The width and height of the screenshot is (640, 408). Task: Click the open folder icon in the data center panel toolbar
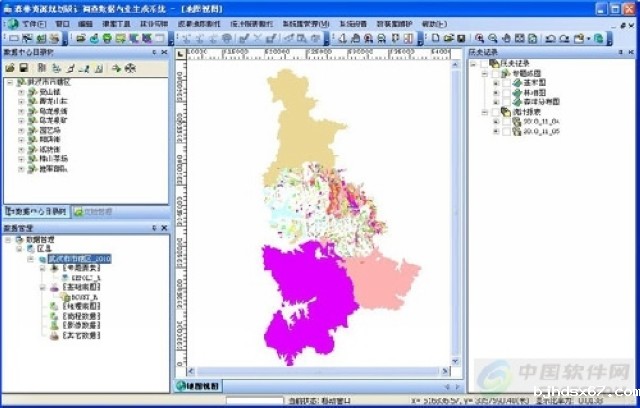[x=12, y=67]
